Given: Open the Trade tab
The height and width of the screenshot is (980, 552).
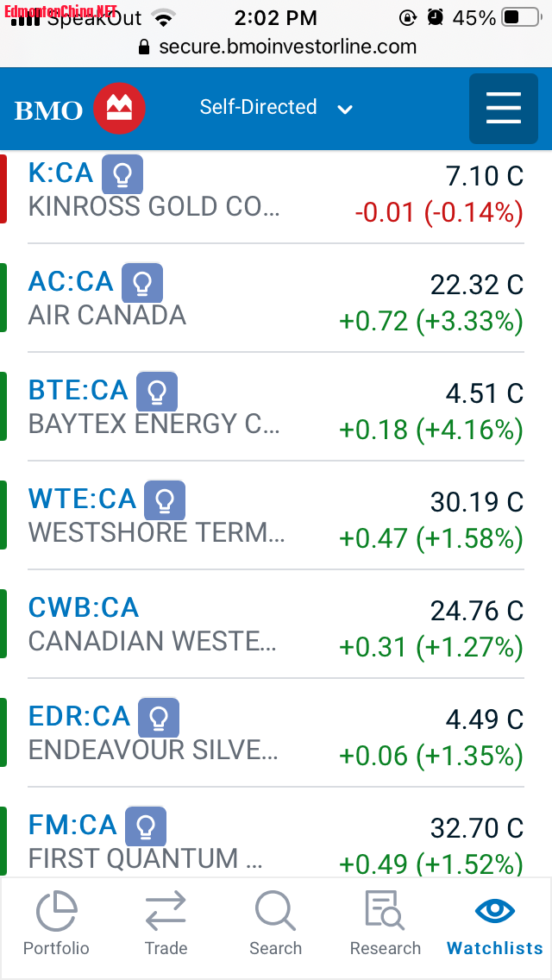Looking at the screenshot, I should (x=166, y=923).
